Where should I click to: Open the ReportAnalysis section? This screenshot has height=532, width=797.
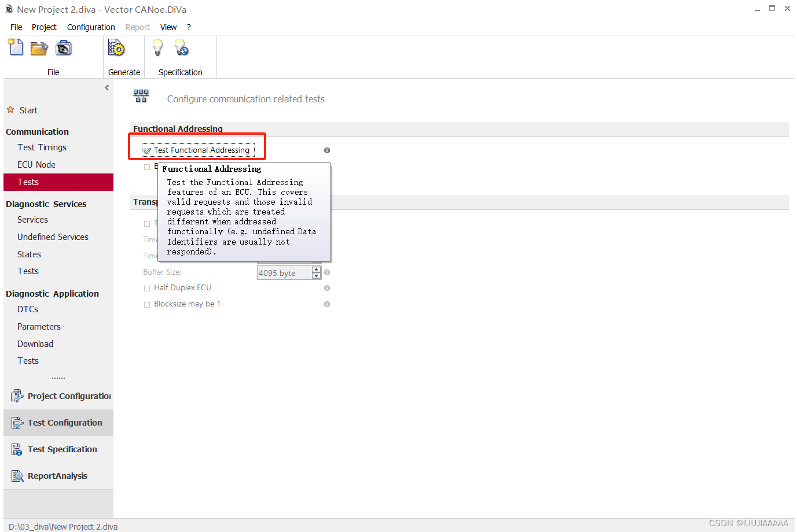click(x=58, y=476)
